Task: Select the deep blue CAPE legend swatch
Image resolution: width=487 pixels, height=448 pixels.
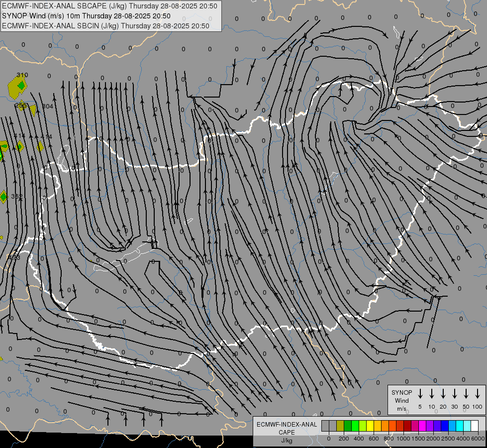Action: tap(445, 426)
